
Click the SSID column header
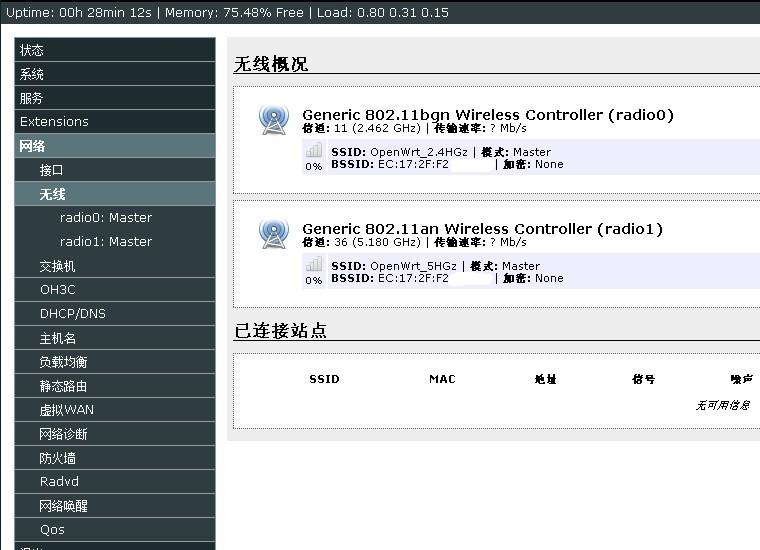(324, 379)
